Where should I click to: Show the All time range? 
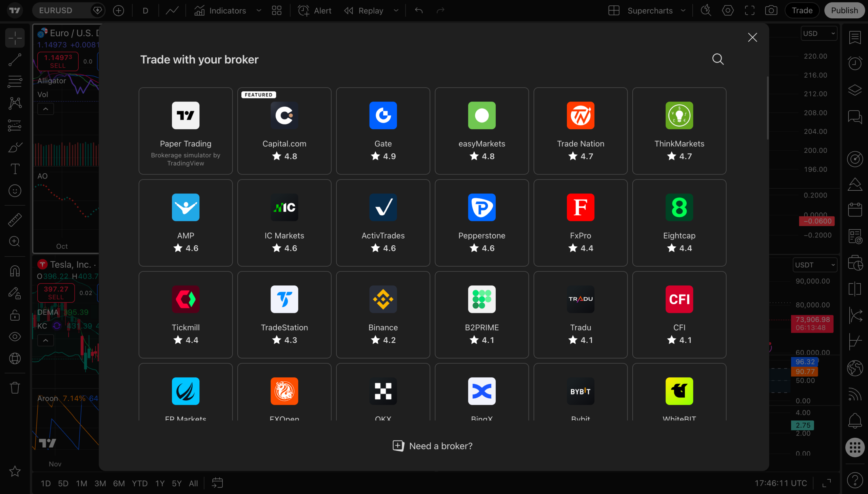click(193, 483)
